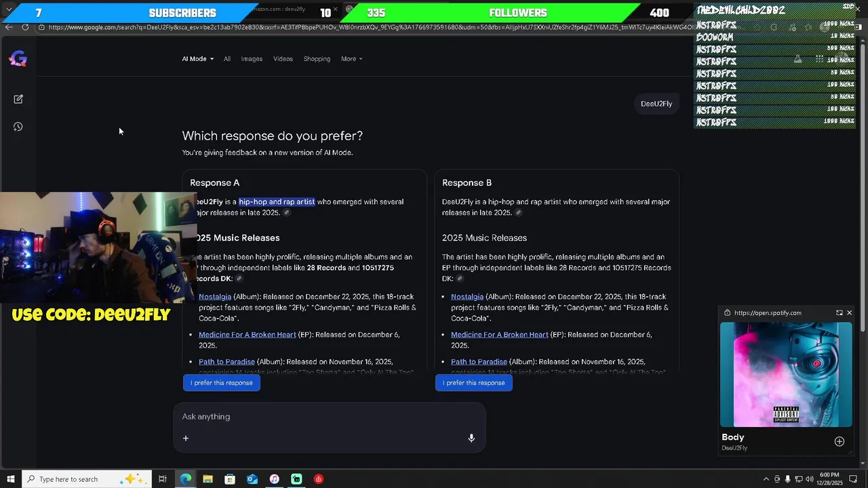The width and height of the screenshot is (868, 488).
Task: Click the lock icon on the Spotify mini player
Action: coord(728,312)
